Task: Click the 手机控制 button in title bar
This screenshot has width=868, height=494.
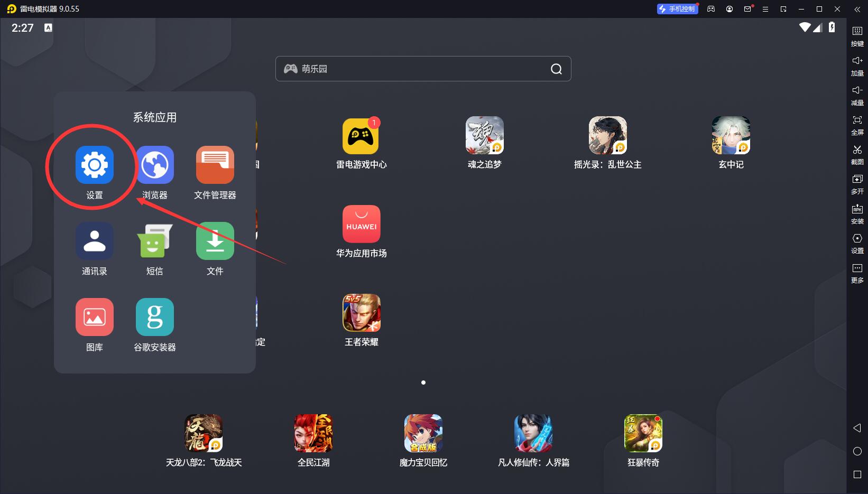Action: [x=677, y=9]
